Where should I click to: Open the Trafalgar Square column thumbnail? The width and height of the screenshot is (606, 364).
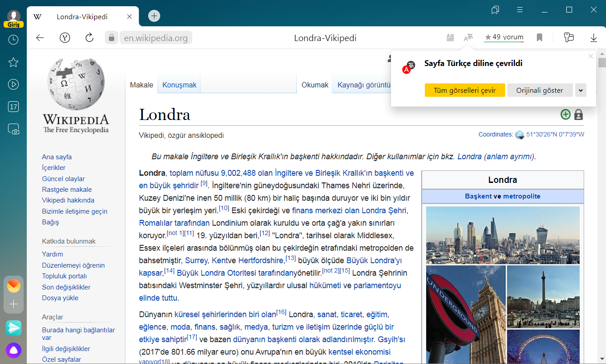[x=543, y=297]
